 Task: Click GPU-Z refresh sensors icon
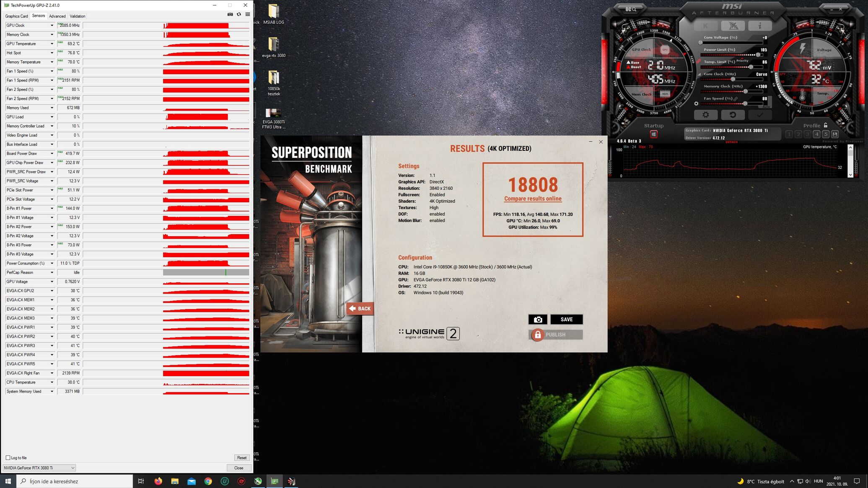(x=239, y=14)
